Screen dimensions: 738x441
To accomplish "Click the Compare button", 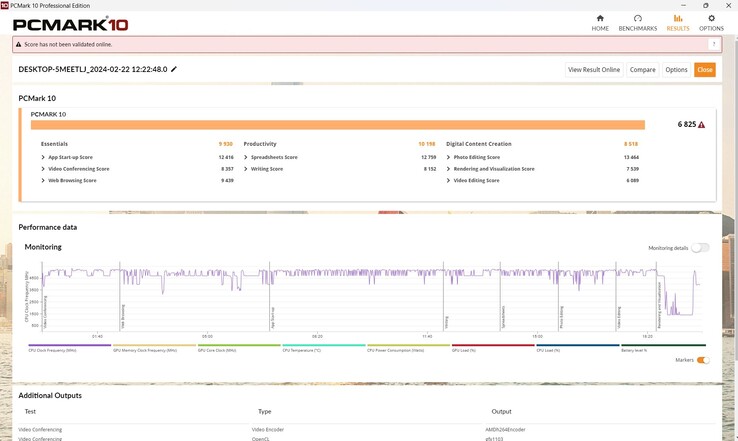I will [642, 70].
